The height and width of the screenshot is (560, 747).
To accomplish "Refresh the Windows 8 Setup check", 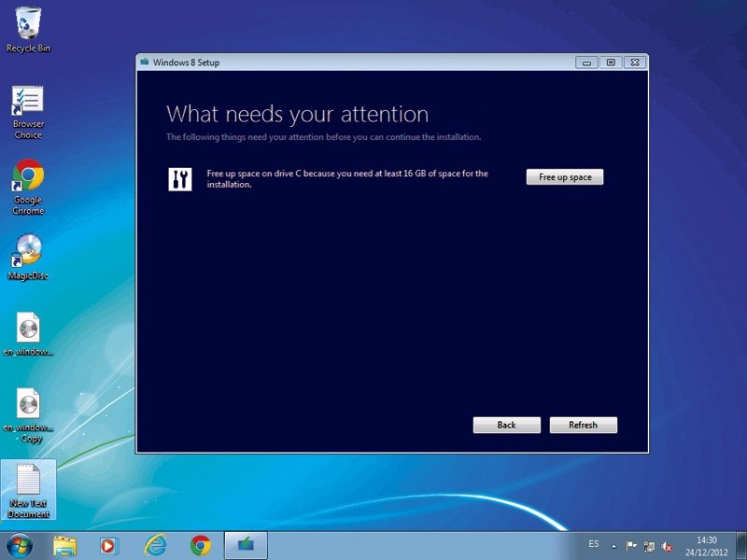I will click(x=583, y=425).
